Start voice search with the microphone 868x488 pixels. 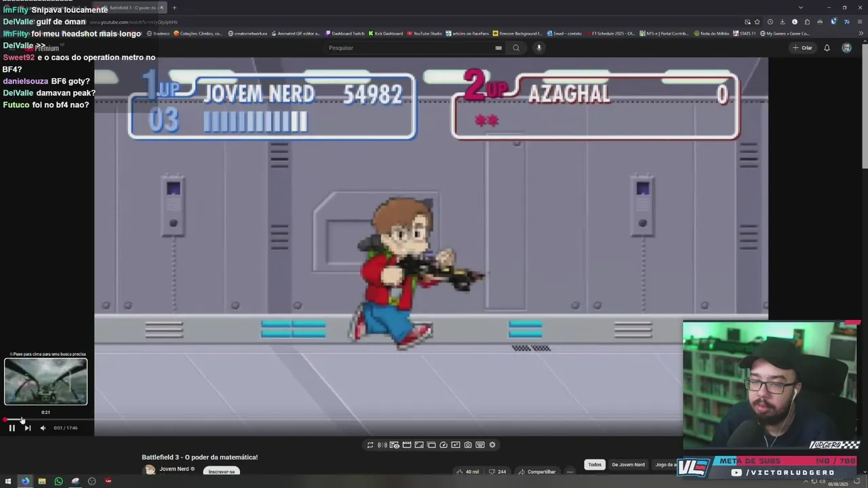[x=539, y=47]
